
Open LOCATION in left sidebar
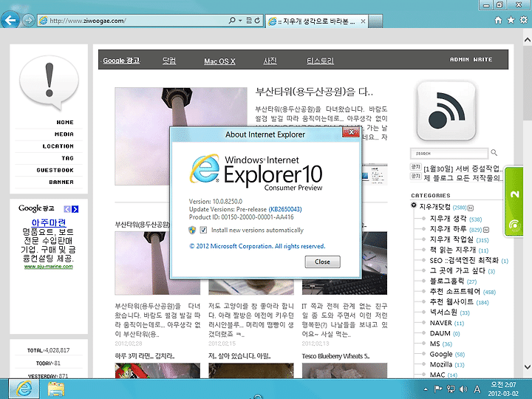click(58, 146)
